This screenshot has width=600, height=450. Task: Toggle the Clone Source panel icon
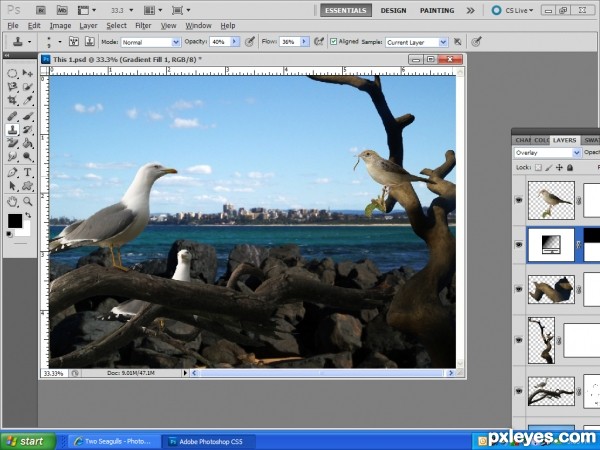(90, 41)
